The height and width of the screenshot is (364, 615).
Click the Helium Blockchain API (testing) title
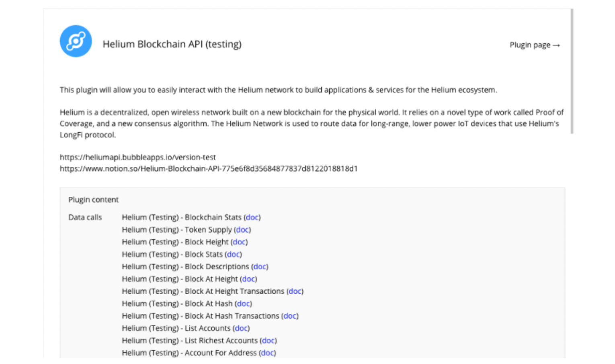[172, 44]
